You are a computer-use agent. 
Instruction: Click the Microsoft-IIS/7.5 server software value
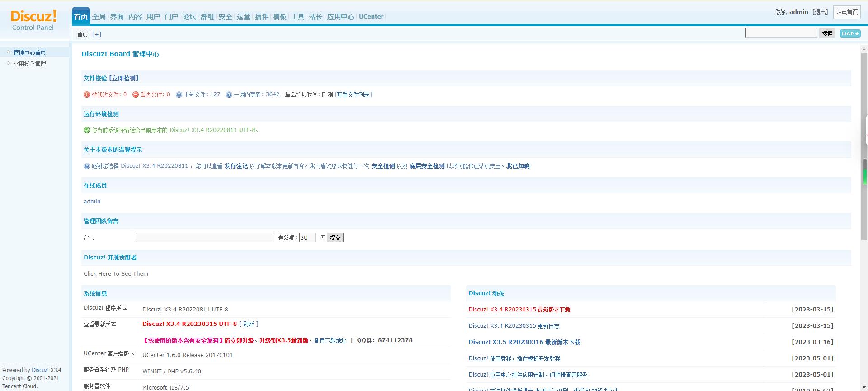point(165,388)
